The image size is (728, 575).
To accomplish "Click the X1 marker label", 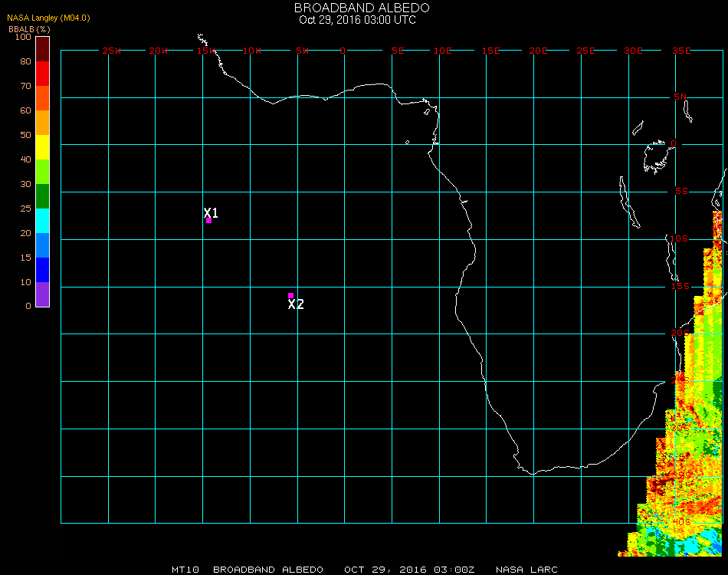I will click(211, 212).
